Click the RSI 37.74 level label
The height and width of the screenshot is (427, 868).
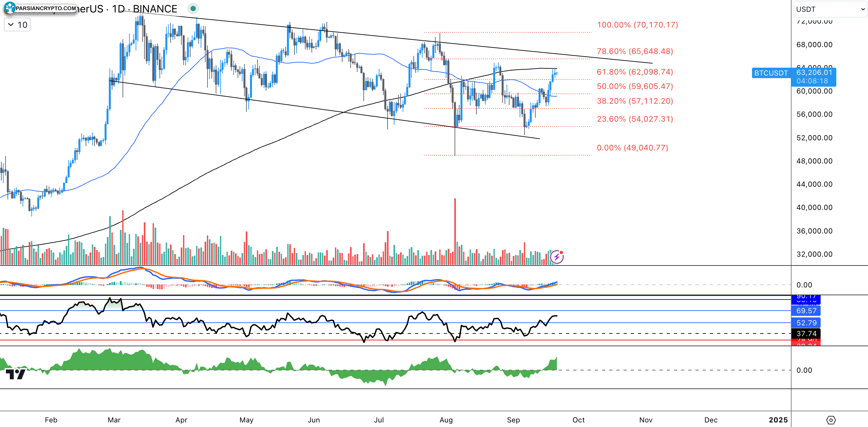(806, 333)
